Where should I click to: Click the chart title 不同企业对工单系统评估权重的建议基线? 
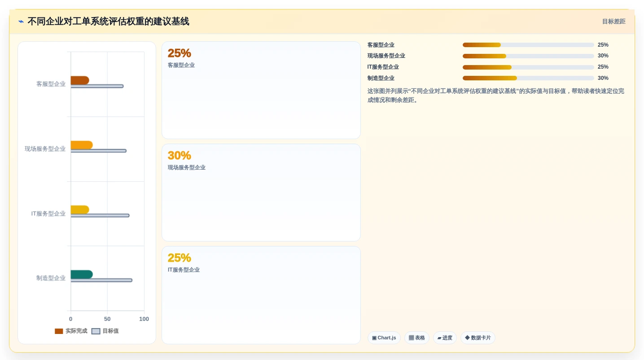[x=108, y=22]
